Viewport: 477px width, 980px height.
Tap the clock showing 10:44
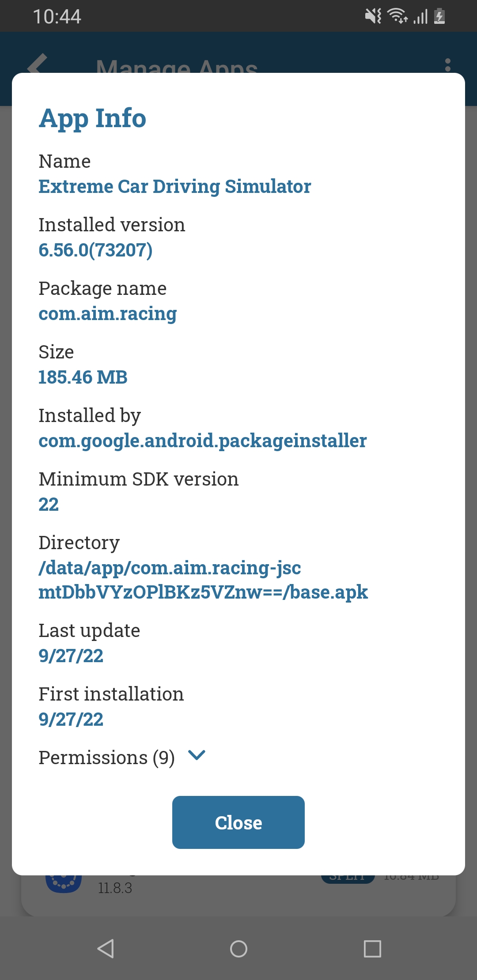pos(57,16)
